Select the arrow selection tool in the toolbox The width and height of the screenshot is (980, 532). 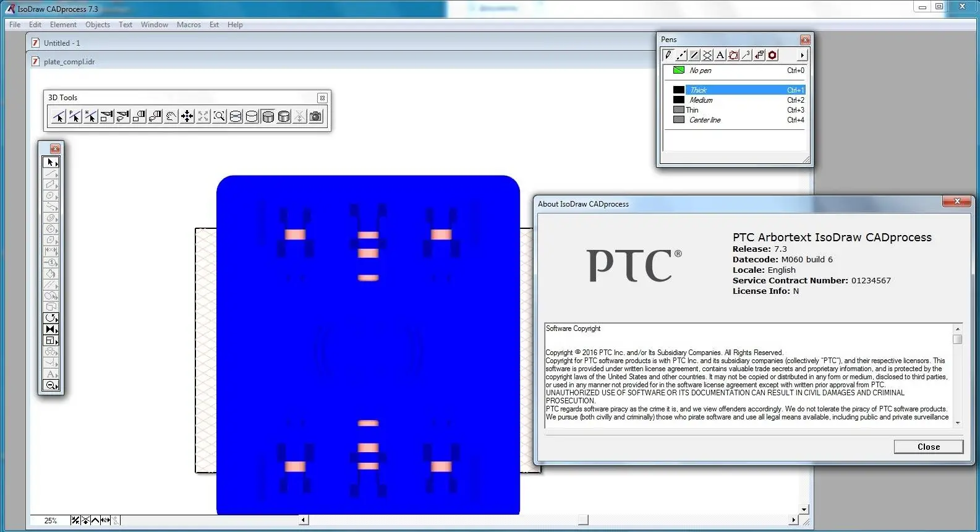point(51,162)
